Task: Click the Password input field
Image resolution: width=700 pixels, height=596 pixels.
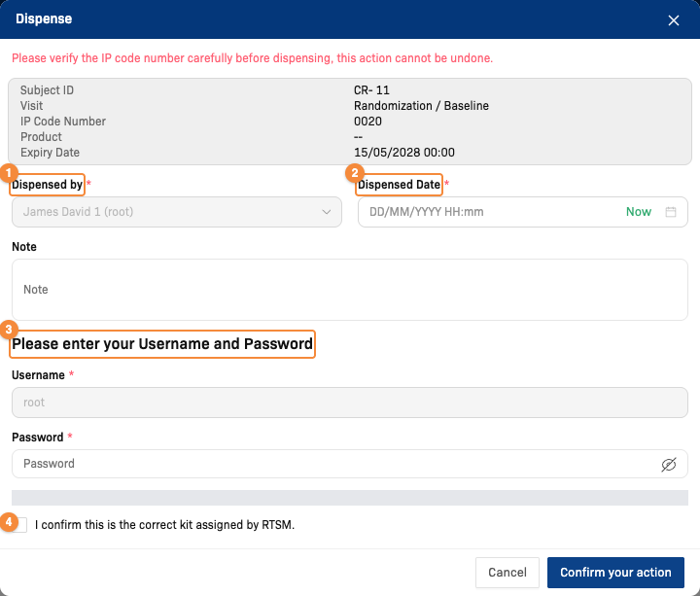Action: (350, 464)
